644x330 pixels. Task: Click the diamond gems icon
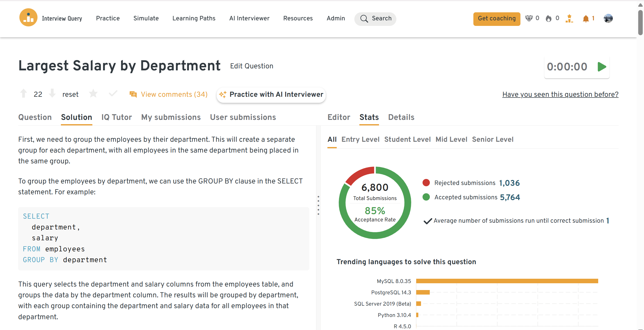(x=529, y=18)
